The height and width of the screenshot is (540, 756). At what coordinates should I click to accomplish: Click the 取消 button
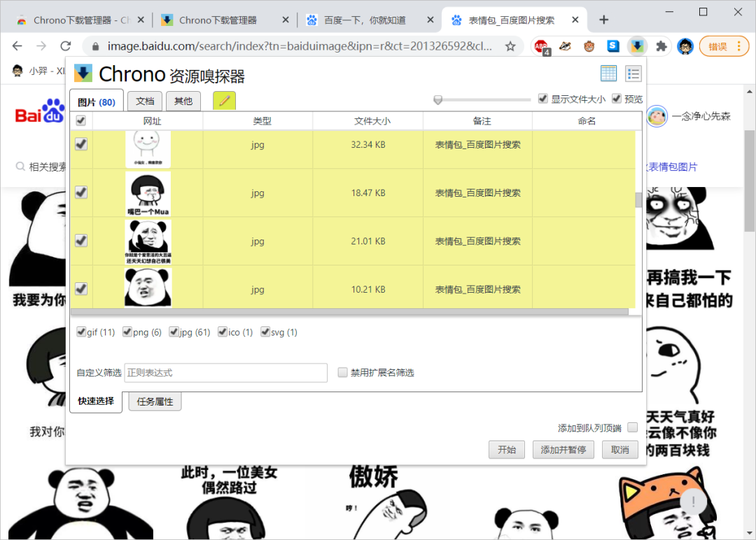(x=620, y=450)
